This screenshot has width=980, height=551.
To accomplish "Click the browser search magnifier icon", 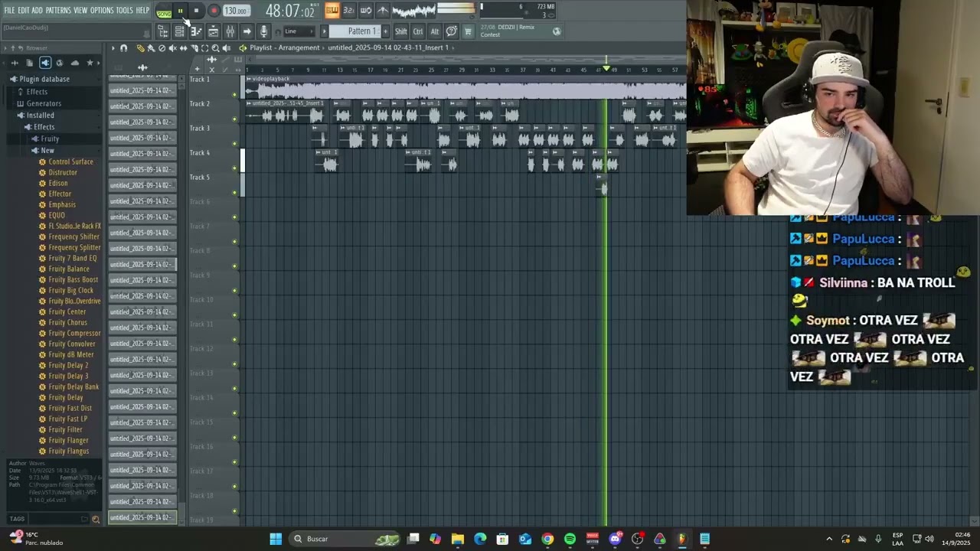I will pyautogui.click(x=96, y=519).
